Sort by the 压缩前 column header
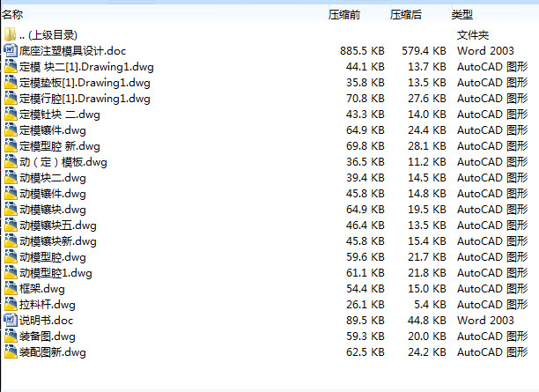539x392 pixels. coord(344,15)
